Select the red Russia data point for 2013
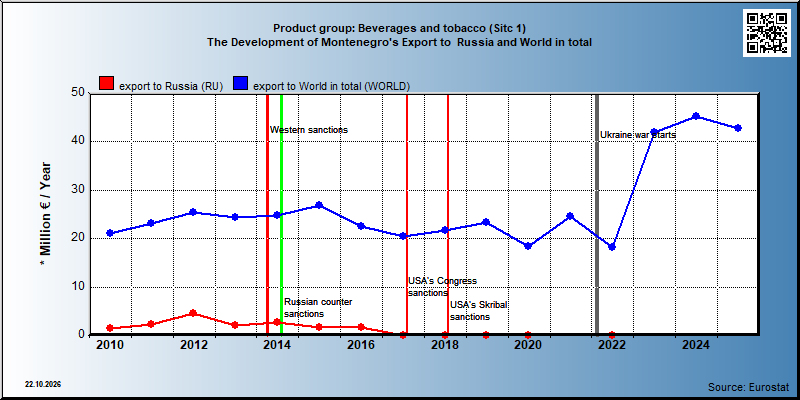This screenshot has height=400, width=800. coord(235,325)
